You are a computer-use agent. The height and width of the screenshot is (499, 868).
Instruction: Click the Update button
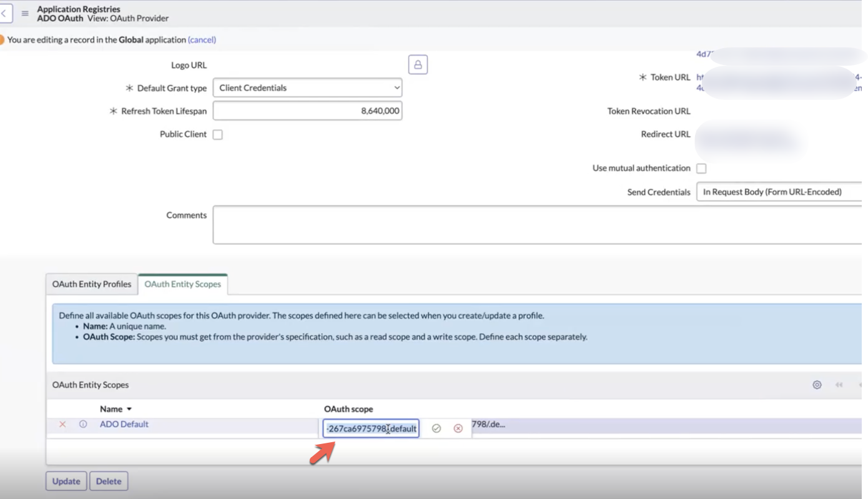pos(66,481)
